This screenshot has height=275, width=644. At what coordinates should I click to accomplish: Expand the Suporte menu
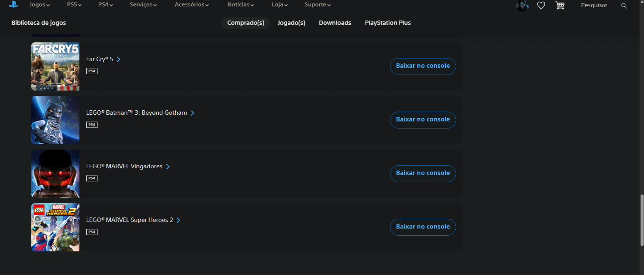coord(318,5)
